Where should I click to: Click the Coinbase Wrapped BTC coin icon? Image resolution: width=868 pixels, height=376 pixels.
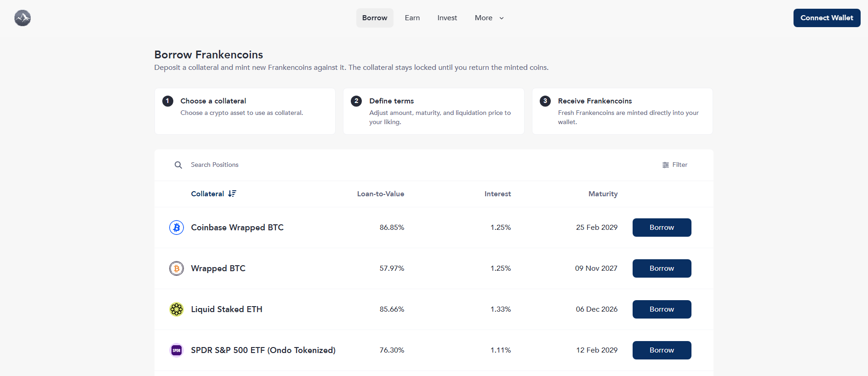pos(177,228)
